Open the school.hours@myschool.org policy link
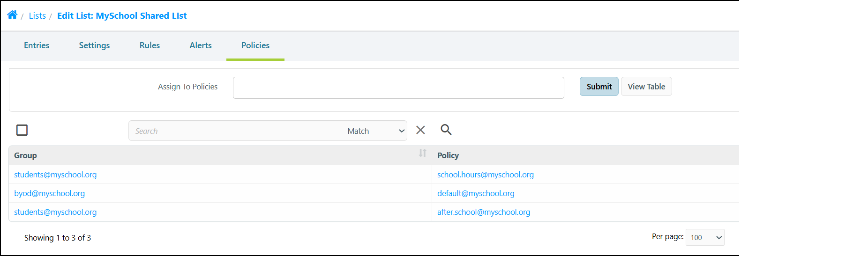Image resolution: width=868 pixels, height=256 pixels. click(486, 175)
